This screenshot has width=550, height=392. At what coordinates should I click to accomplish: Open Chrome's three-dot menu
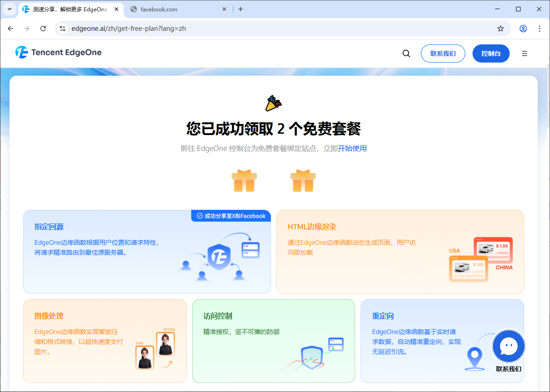[x=539, y=29]
